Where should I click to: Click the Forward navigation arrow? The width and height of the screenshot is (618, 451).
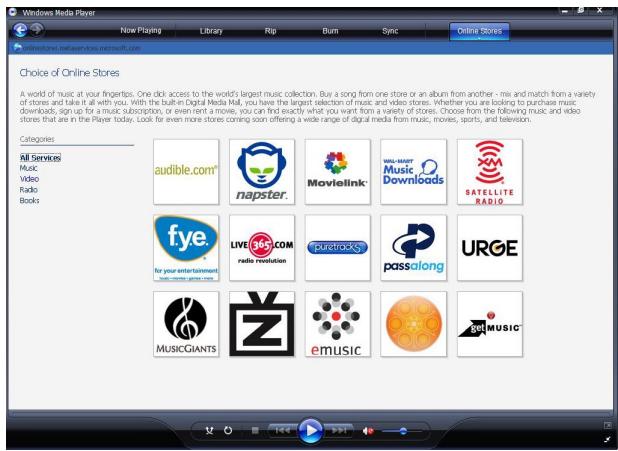coord(37,29)
